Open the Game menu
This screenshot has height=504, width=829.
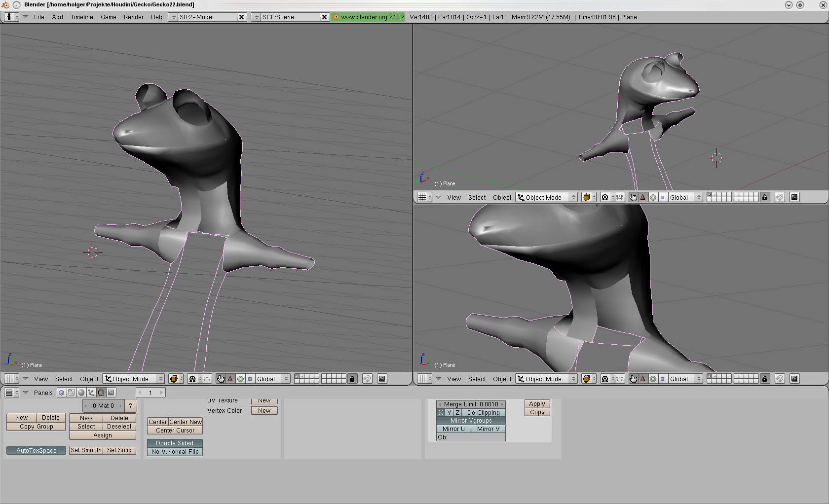coord(109,17)
